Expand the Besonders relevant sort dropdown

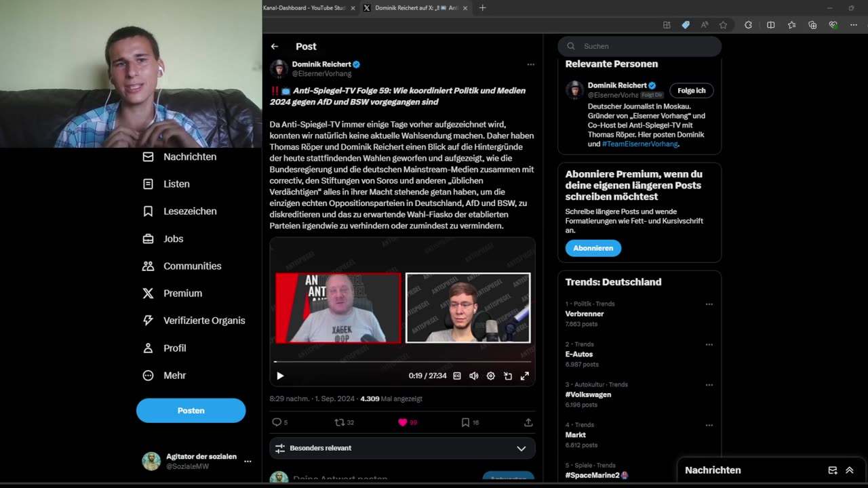point(402,448)
